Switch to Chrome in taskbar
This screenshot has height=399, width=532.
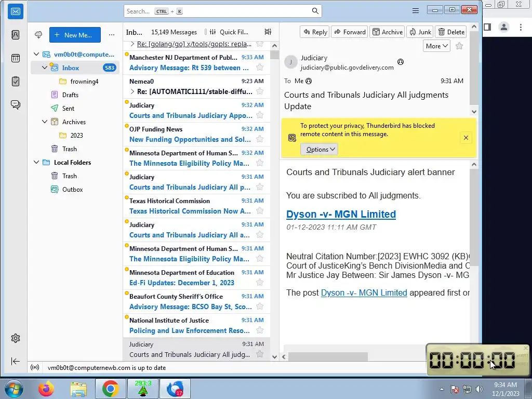110,389
